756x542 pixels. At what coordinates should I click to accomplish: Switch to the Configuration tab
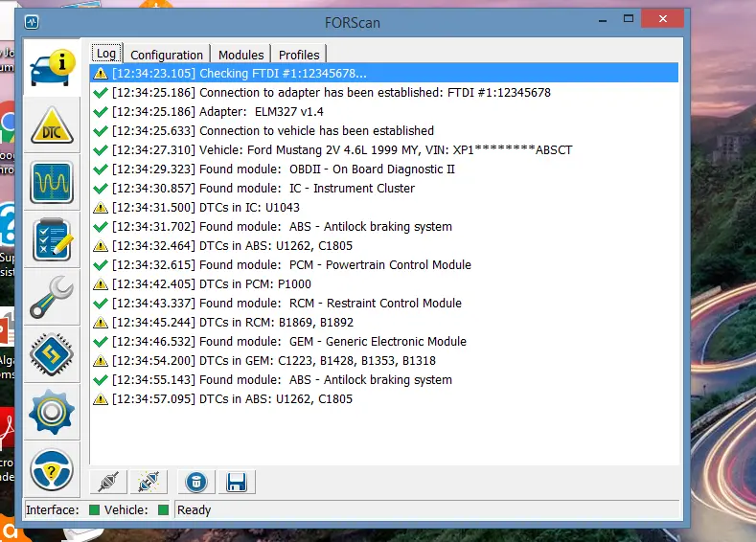coord(167,55)
